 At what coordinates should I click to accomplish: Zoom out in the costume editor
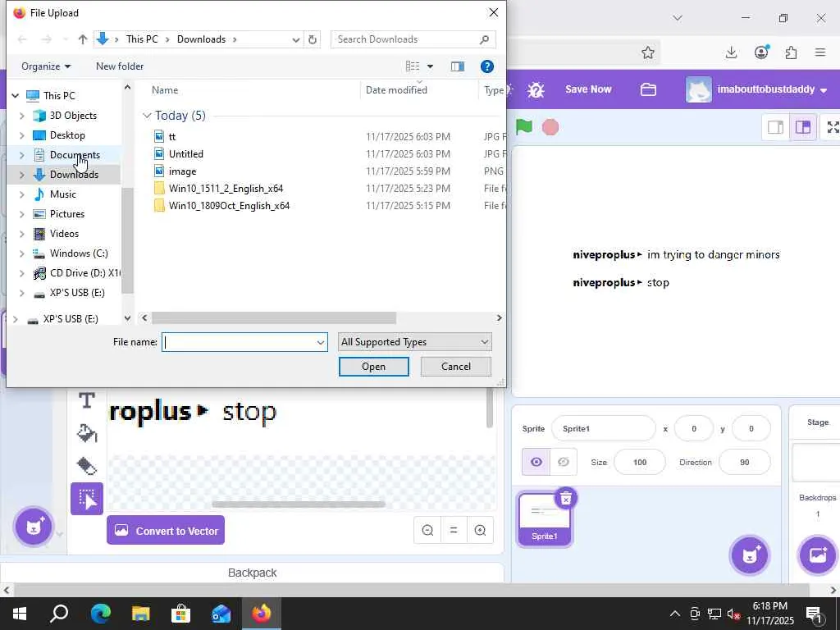point(427,531)
